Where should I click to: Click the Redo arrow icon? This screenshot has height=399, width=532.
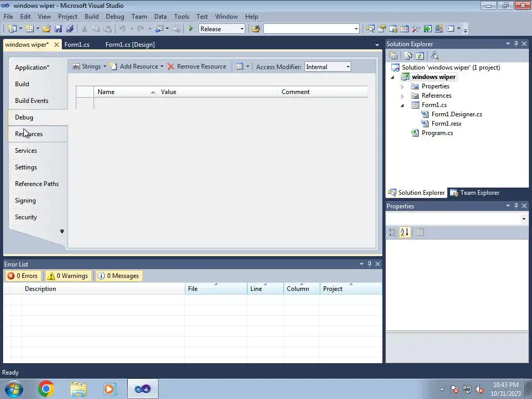coord(140,29)
